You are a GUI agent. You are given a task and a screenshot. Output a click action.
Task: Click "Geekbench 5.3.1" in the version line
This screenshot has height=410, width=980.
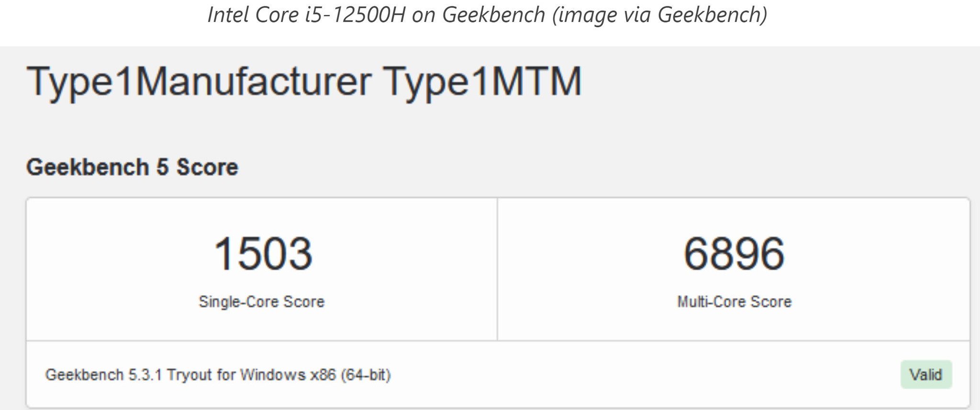(x=104, y=375)
